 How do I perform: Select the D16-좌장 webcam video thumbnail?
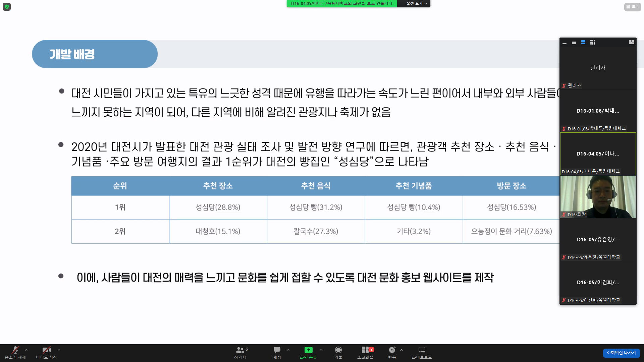(598, 197)
